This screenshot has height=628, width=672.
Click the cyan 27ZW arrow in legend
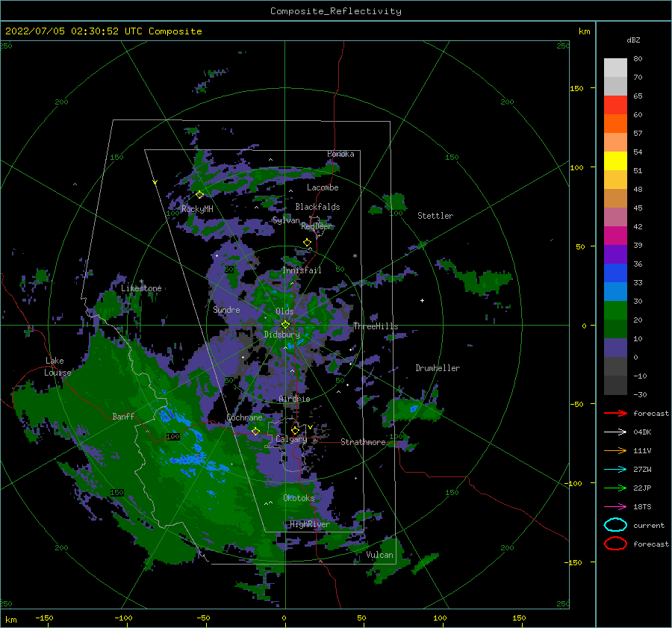coord(615,470)
